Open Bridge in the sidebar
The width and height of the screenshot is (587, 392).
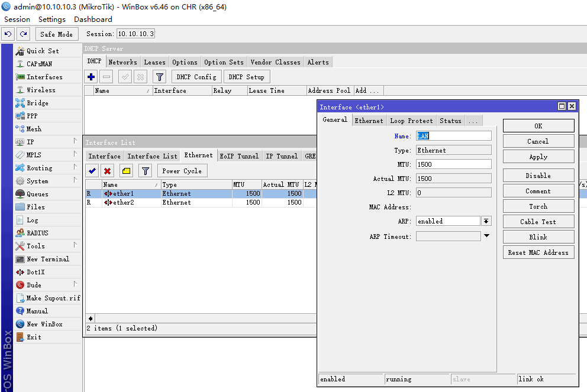(x=37, y=103)
